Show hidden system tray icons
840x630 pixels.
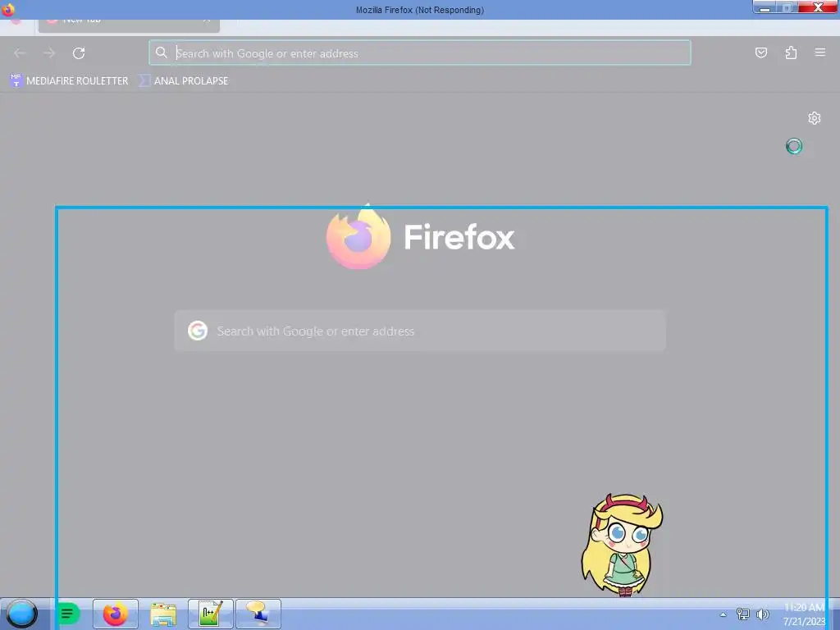(723, 614)
